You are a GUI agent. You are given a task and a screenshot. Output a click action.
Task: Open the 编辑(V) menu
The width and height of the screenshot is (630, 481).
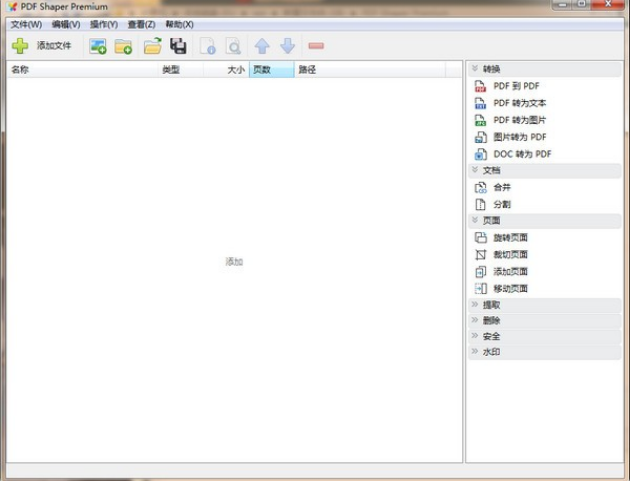[x=66, y=25]
